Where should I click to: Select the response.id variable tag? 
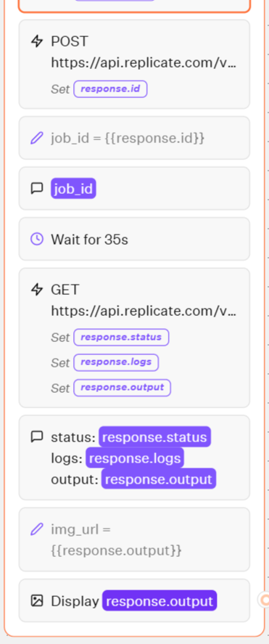pyautogui.click(x=110, y=89)
